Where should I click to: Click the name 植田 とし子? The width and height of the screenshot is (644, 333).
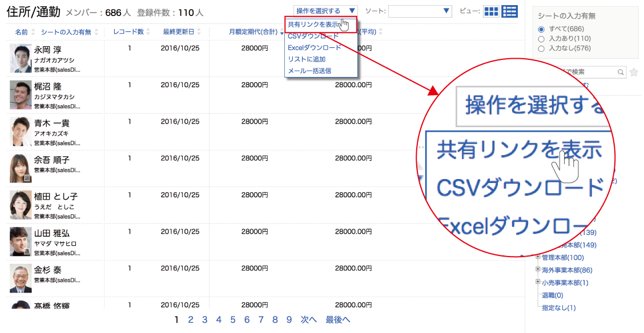[x=56, y=197]
